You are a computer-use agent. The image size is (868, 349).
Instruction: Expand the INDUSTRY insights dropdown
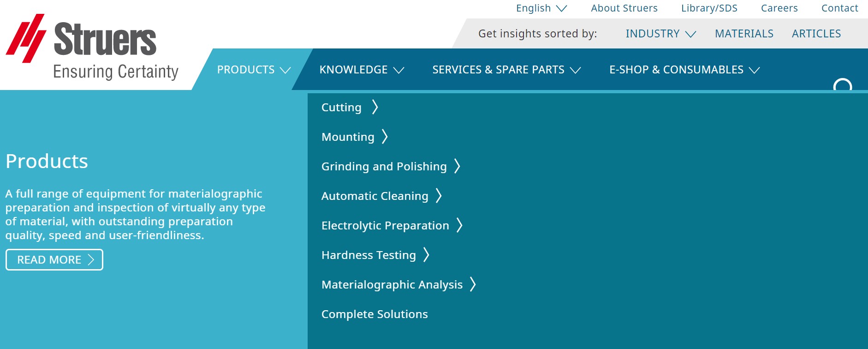(x=660, y=34)
